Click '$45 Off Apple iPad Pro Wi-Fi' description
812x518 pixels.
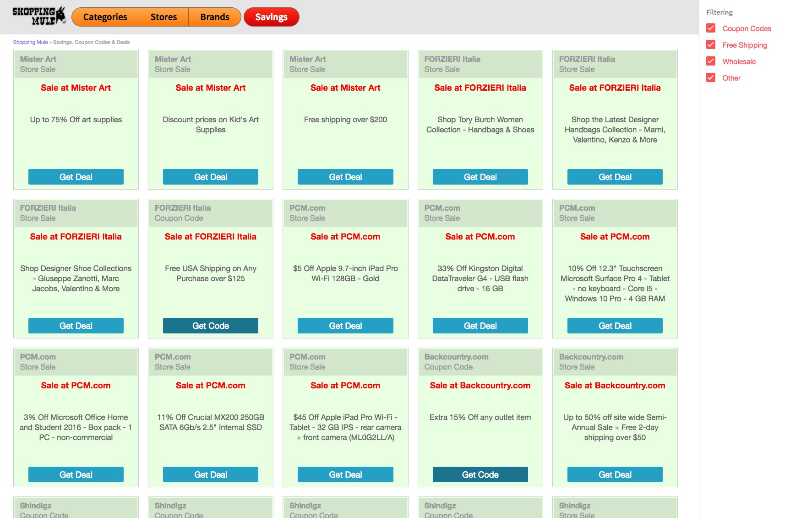pos(345,427)
